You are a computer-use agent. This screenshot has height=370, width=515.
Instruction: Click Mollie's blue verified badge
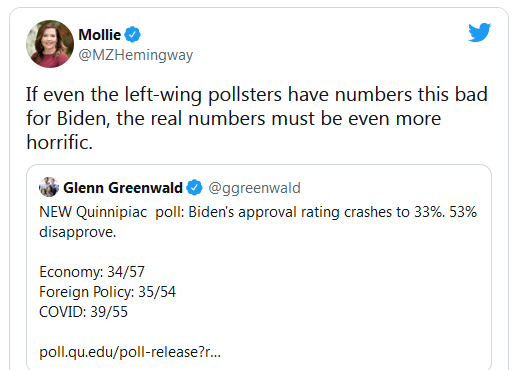133,35
